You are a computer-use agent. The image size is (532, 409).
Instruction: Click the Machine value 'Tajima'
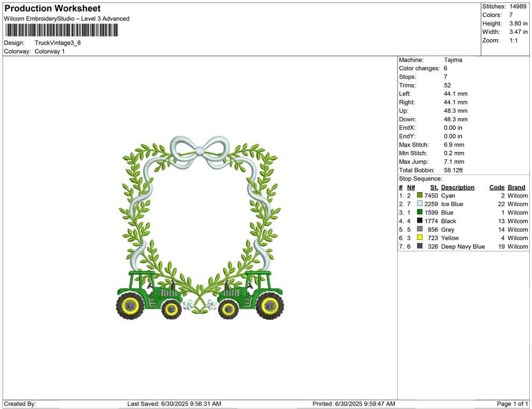[453, 60]
